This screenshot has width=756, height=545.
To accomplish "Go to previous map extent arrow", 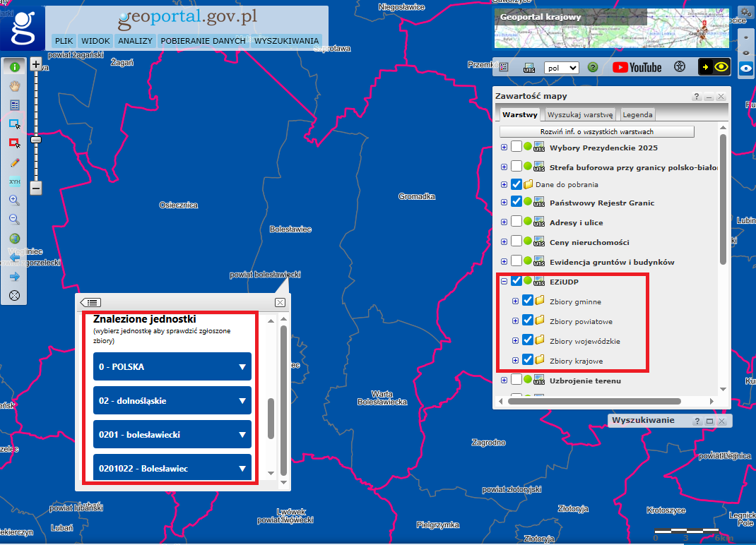I will (14, 258).
